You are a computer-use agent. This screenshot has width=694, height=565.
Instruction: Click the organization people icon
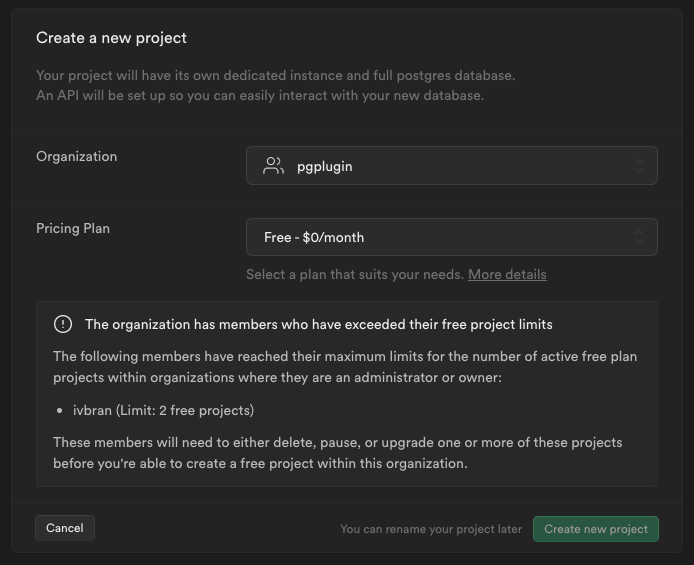273,166
